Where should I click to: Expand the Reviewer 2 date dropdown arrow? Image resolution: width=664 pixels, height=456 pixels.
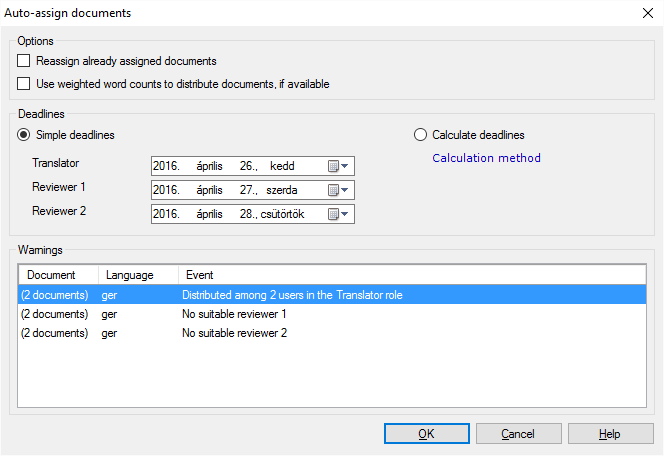[346, 214]
